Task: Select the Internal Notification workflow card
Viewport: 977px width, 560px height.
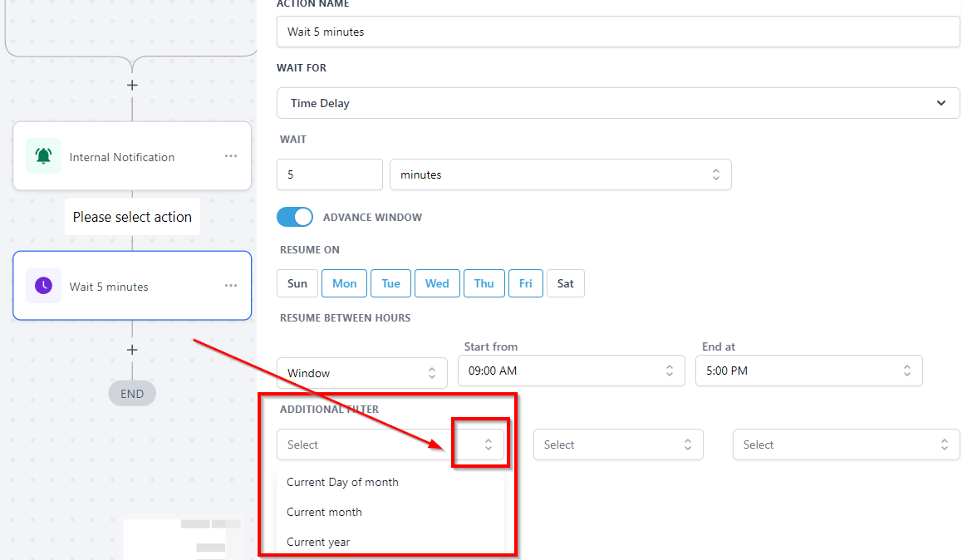Action: coord(132,155)
